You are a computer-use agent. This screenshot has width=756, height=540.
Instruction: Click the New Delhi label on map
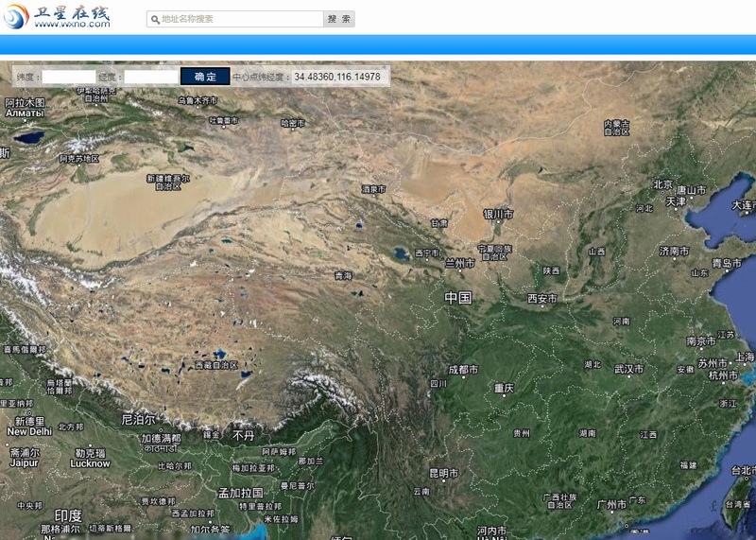click(28, 431)
